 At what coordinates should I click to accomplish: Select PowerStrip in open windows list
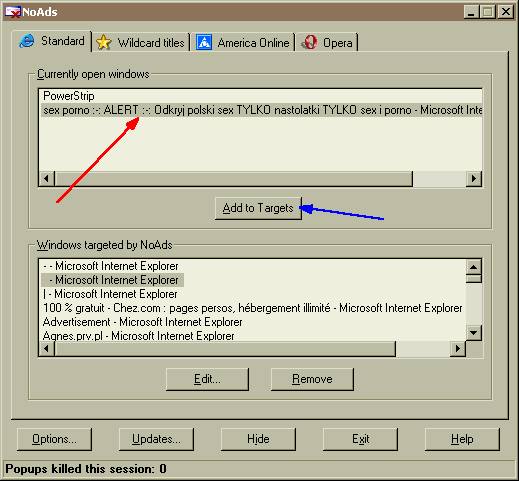[69, 96]
